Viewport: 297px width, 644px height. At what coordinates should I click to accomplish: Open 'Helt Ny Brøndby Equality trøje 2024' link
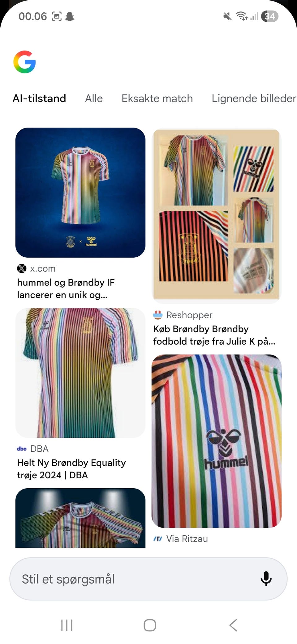pyautogui.click(x=71, y=469)
